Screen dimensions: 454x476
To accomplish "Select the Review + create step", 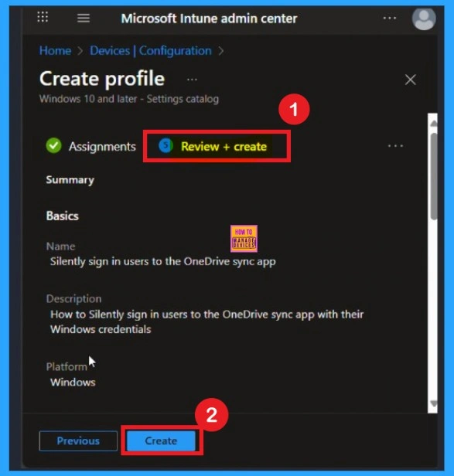I will [224, 147].
